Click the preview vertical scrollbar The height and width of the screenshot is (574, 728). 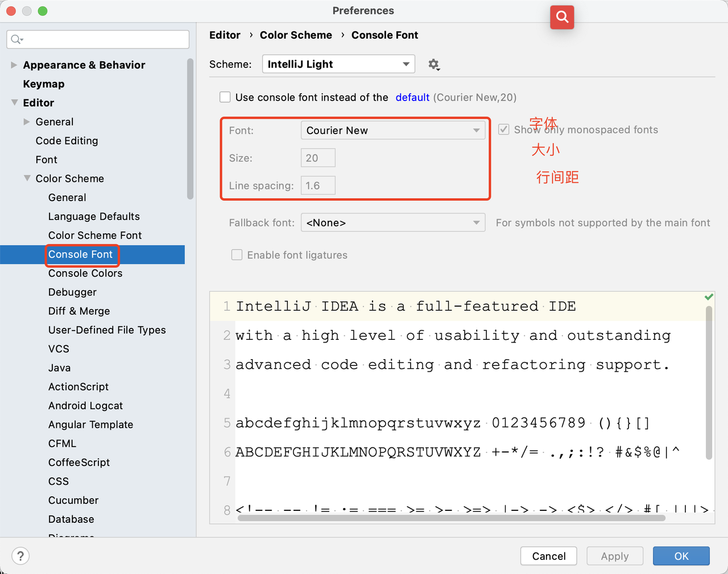click(709, 382)
